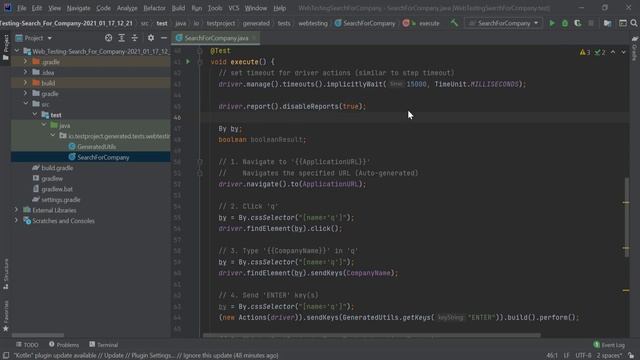Open the Problems tool window
640x360 pixels.
tap(64, 345)
